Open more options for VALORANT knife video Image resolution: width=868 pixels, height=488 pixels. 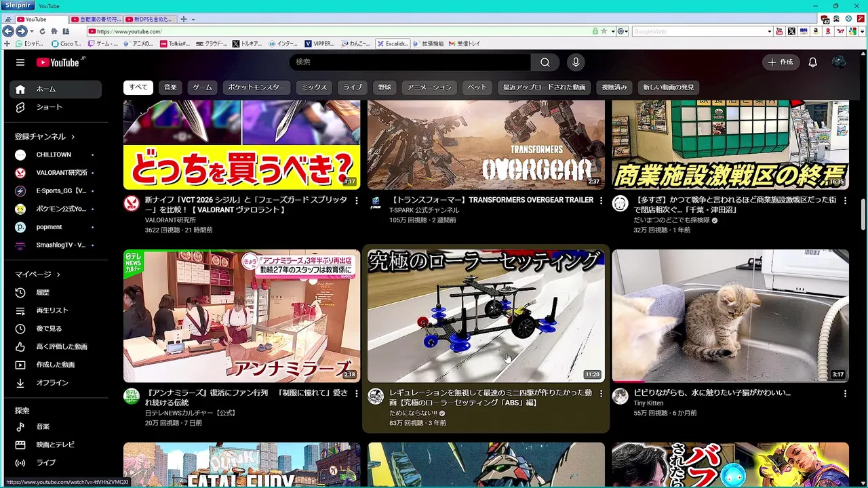356,201
